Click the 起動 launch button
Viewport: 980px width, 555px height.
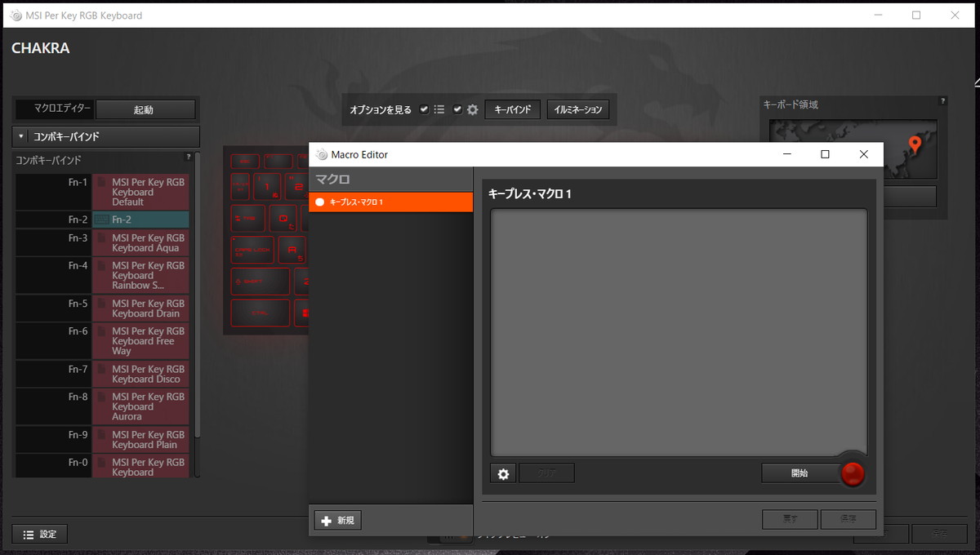coord(145,109)
